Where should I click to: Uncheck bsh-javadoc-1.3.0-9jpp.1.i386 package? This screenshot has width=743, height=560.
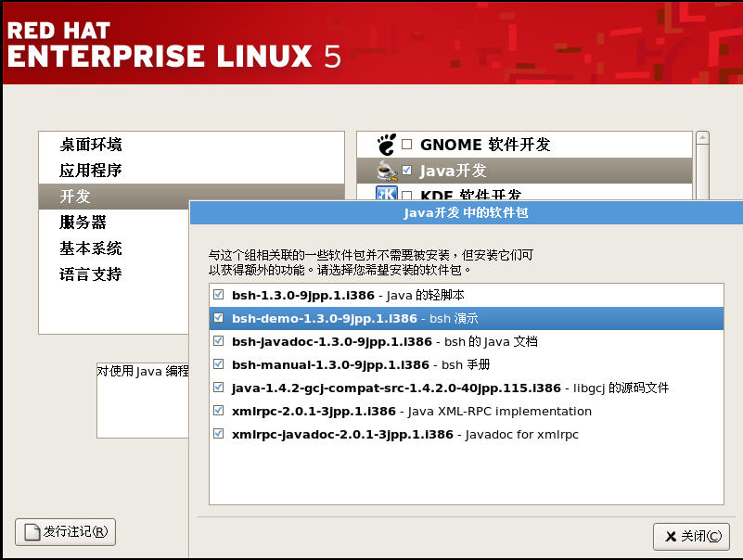218,341
